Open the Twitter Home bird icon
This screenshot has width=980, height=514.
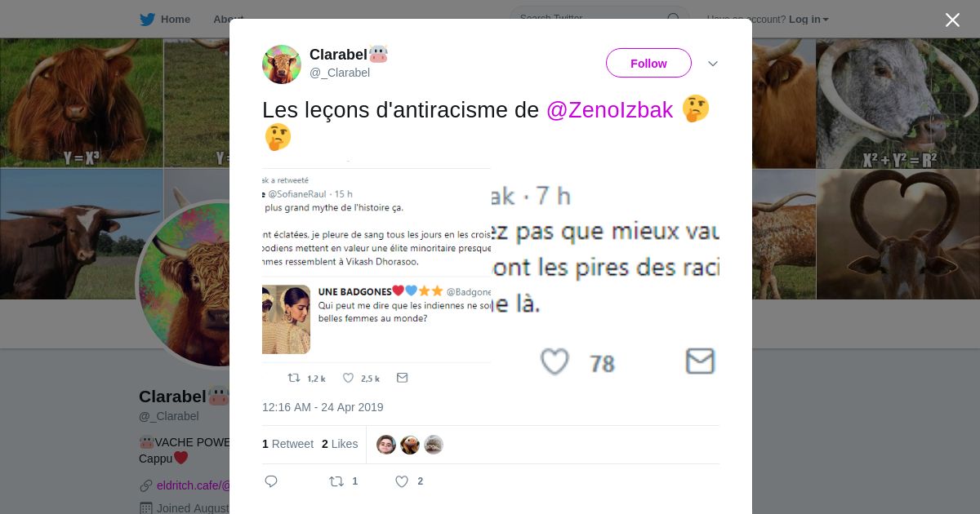click(147, 20)
